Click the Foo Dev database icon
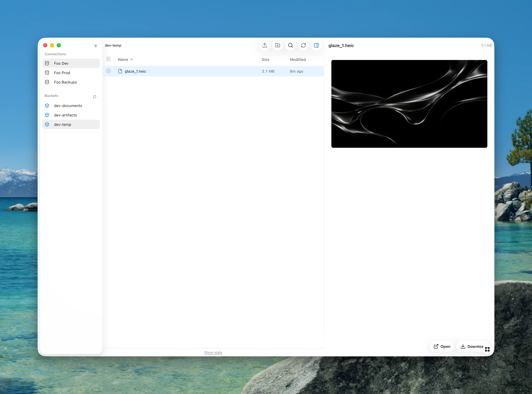This screenshot has height=394, width=532. 47,63
